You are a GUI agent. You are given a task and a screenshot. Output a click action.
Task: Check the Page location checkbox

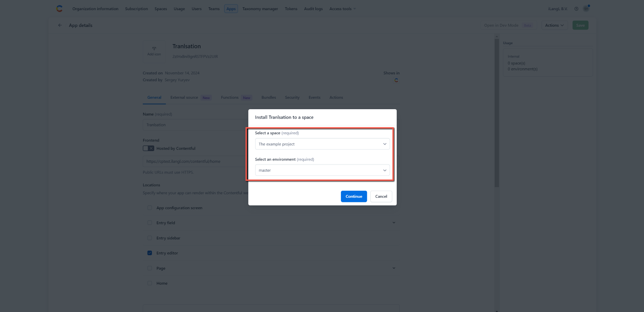150,268
